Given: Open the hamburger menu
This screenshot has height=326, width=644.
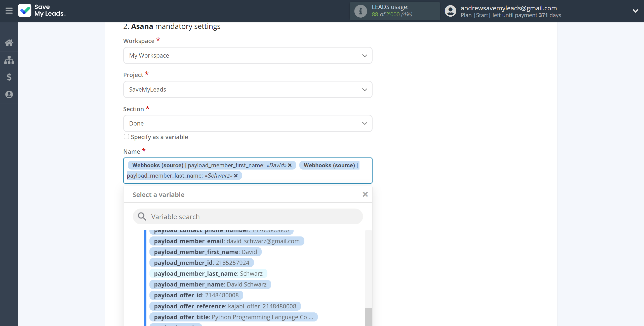Looking at the screenshot, I should (9, 11).
